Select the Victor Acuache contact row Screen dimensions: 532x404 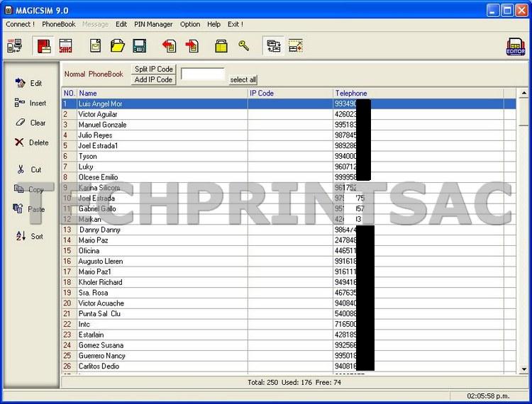coord(289,303)
